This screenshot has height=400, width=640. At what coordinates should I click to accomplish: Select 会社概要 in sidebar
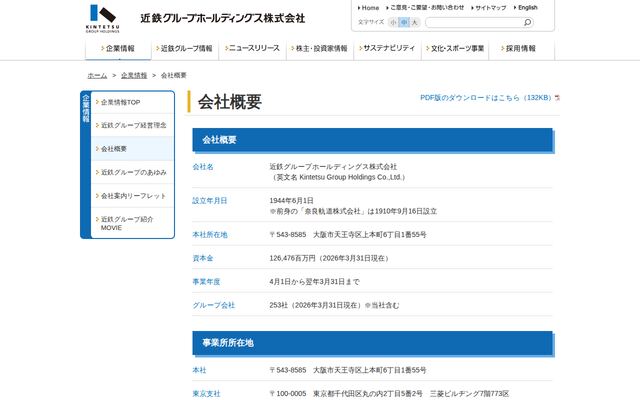point(132,149)
